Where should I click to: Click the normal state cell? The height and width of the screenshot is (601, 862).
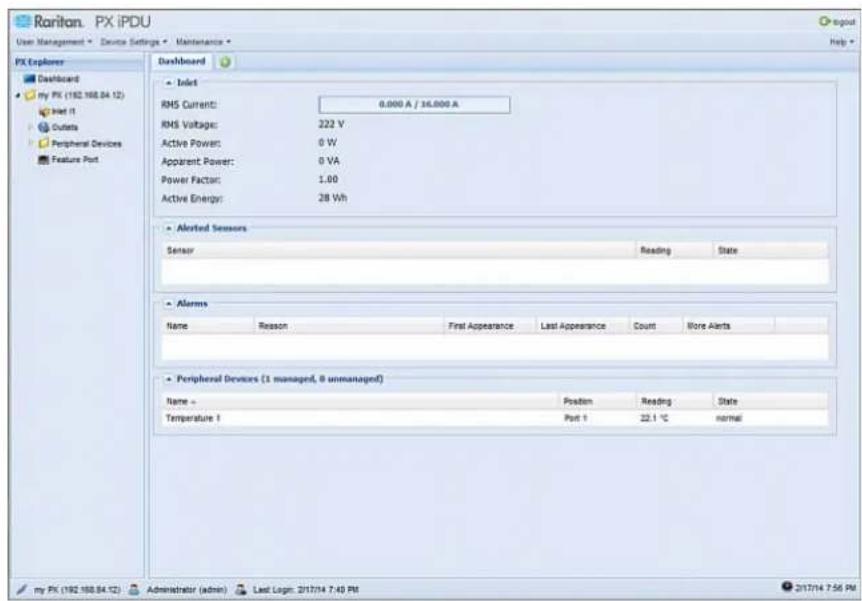tap(729, 418)
